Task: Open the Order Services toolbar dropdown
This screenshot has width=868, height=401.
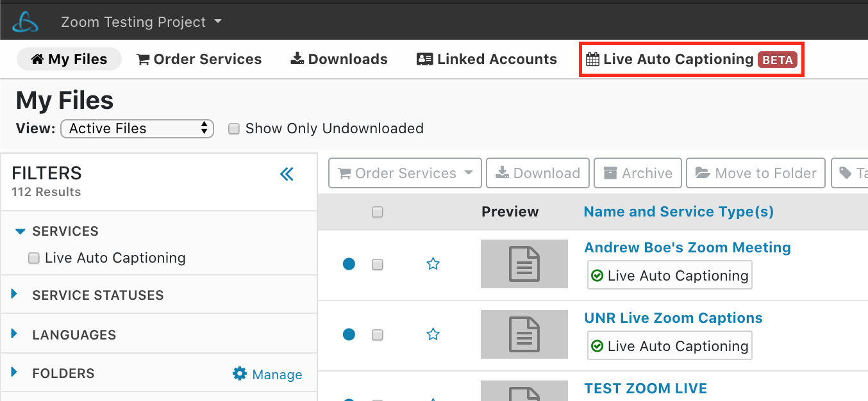Action: pos(405,173)
